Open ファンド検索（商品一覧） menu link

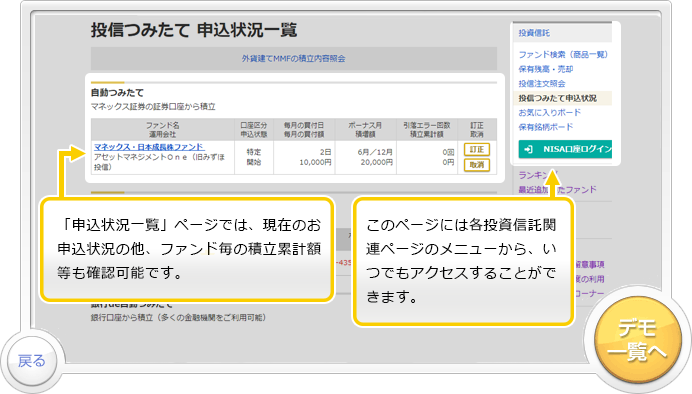pyautogui.click(x=563, y=54)
